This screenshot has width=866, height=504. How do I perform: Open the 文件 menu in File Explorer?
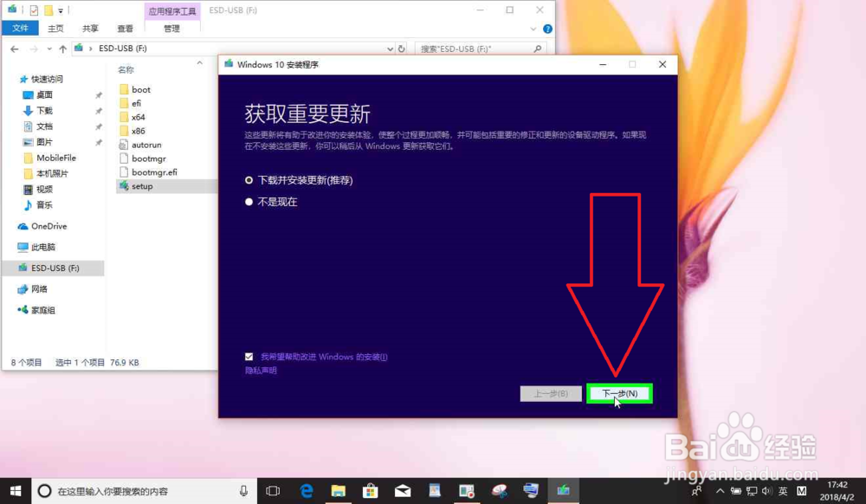pos(19,28)
